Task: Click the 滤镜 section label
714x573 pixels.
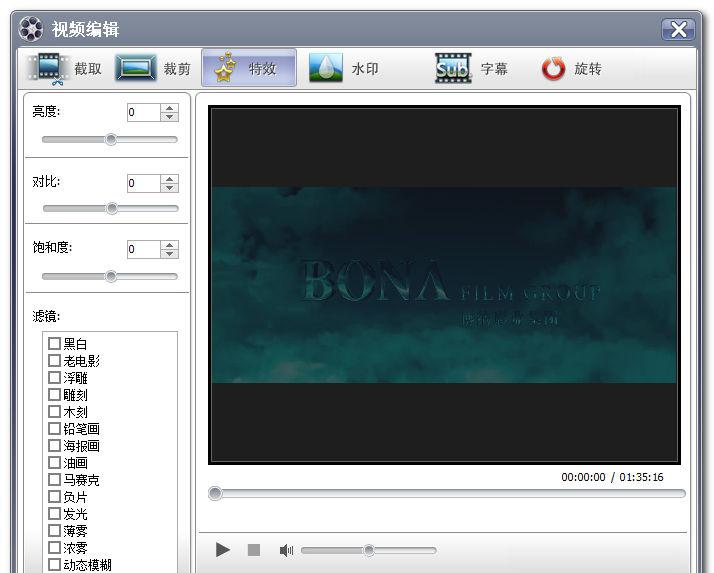Action: coord(46,316)
